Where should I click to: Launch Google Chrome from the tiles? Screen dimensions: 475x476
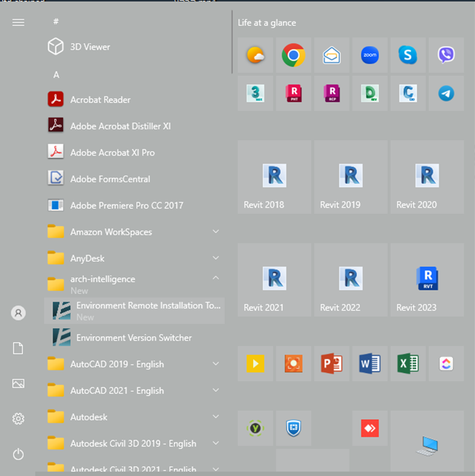pyautogui.click(x=293, y=55)
